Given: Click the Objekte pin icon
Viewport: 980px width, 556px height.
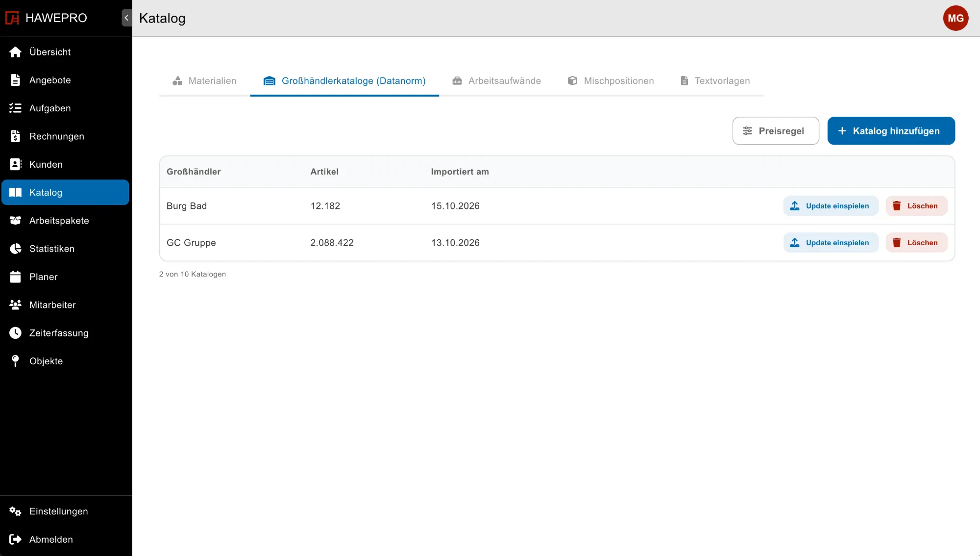Looking at the screenshot, I should [16, 361].
